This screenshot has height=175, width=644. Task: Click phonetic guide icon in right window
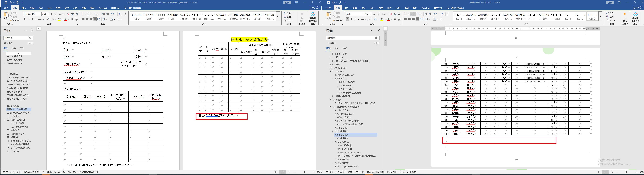coord(395,14)
